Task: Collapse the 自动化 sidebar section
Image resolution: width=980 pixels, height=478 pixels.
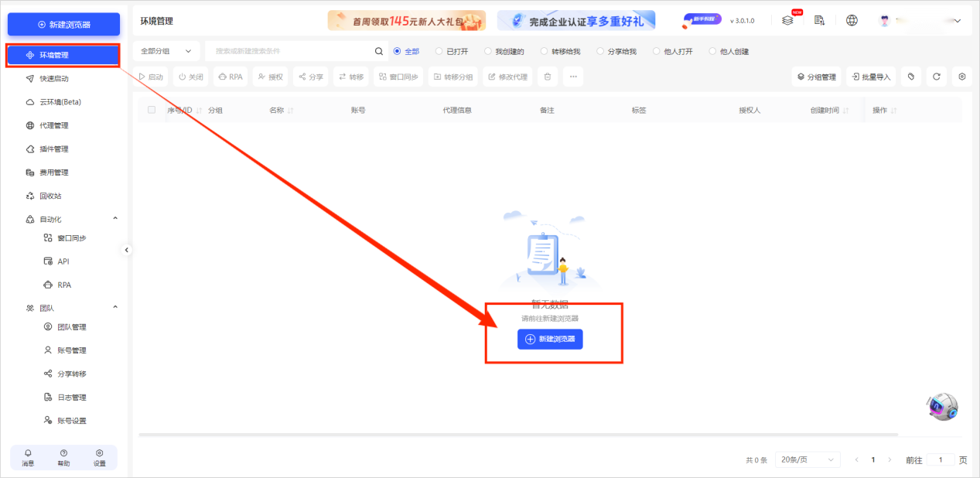Action: (115, 219)
